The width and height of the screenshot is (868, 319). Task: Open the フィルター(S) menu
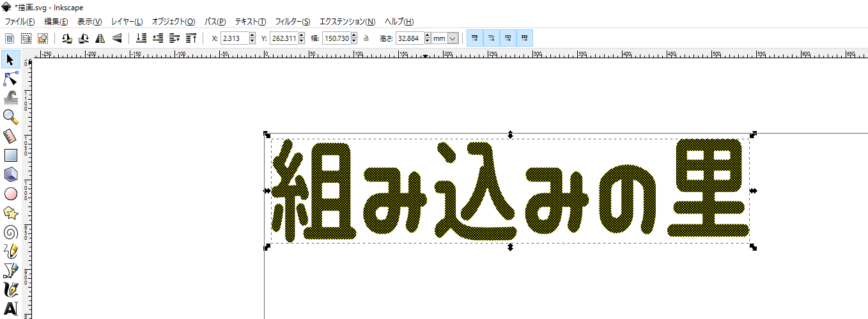click(293, 22)
